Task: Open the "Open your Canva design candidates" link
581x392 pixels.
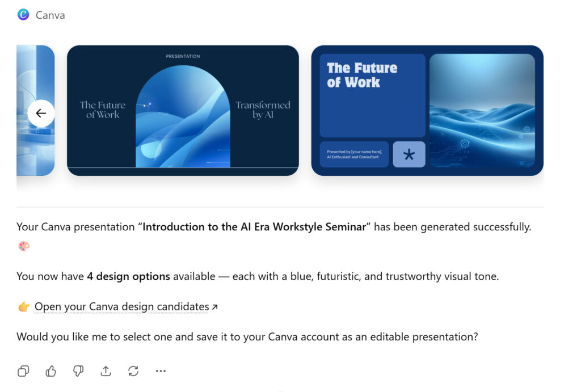Action: (x=121, y=307)
